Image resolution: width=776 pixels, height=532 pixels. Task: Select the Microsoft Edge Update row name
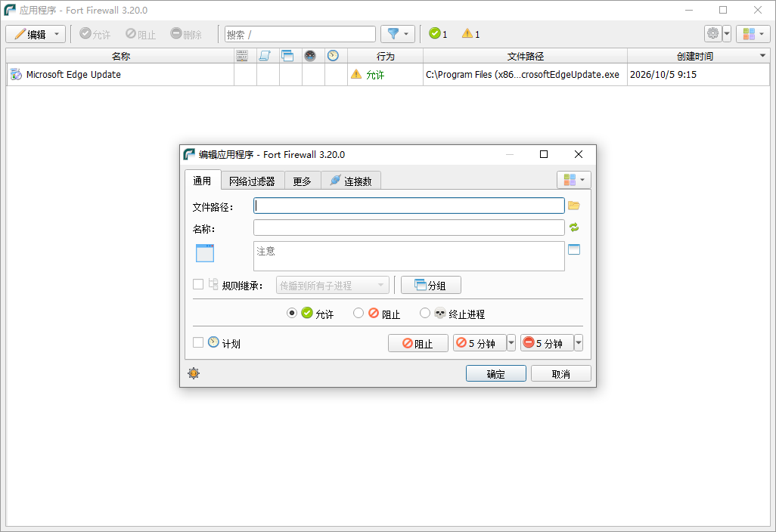point(73,75)
